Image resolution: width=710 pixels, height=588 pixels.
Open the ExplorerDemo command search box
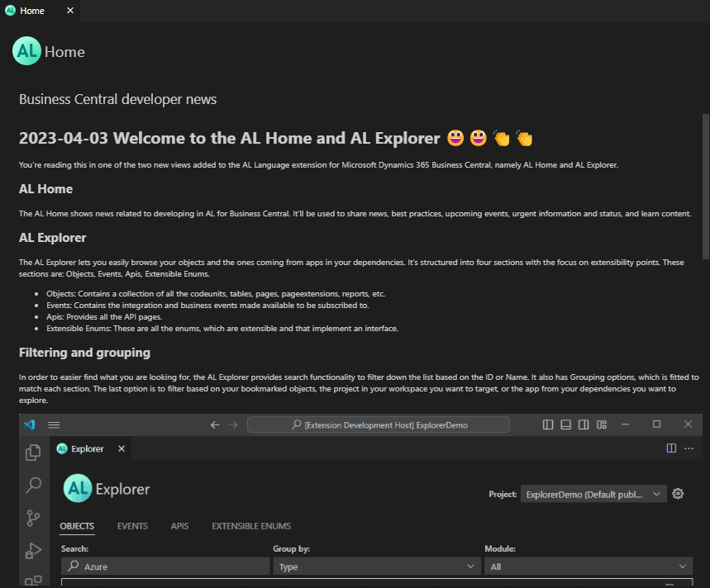378,424
